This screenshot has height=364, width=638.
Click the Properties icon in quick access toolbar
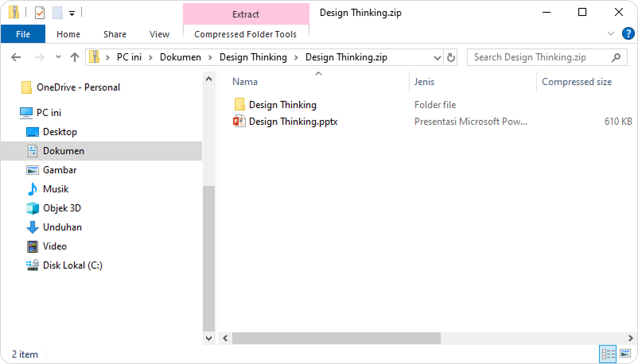tap(40, 13)
